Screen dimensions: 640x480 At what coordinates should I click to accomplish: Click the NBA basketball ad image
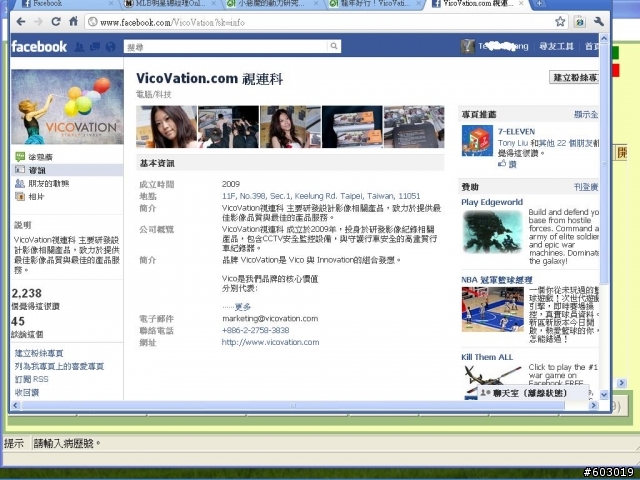pos(493,309)
